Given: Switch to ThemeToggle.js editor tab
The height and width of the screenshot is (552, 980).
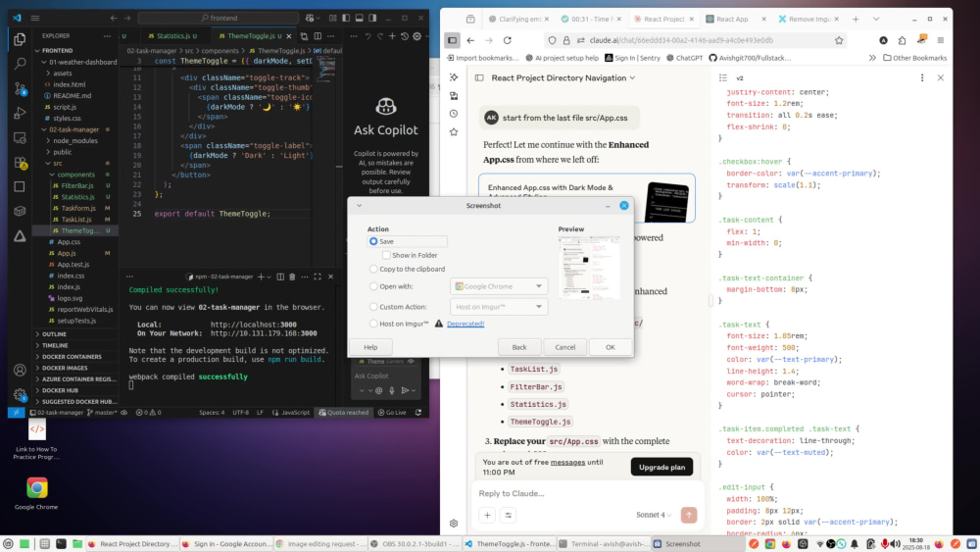Looking at the screenshot, I should [255, 36].
